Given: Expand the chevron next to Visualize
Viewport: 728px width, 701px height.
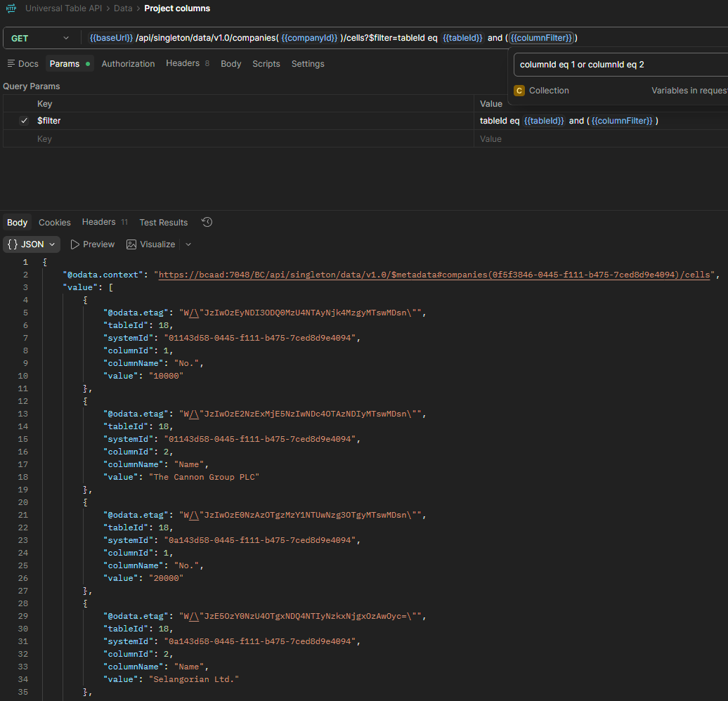Looking at the screenshot, I should (x=188, y=244).
